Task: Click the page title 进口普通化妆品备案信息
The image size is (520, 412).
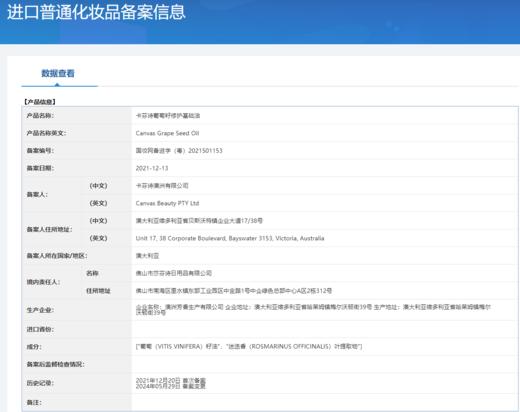Action: tap(96, 12)
